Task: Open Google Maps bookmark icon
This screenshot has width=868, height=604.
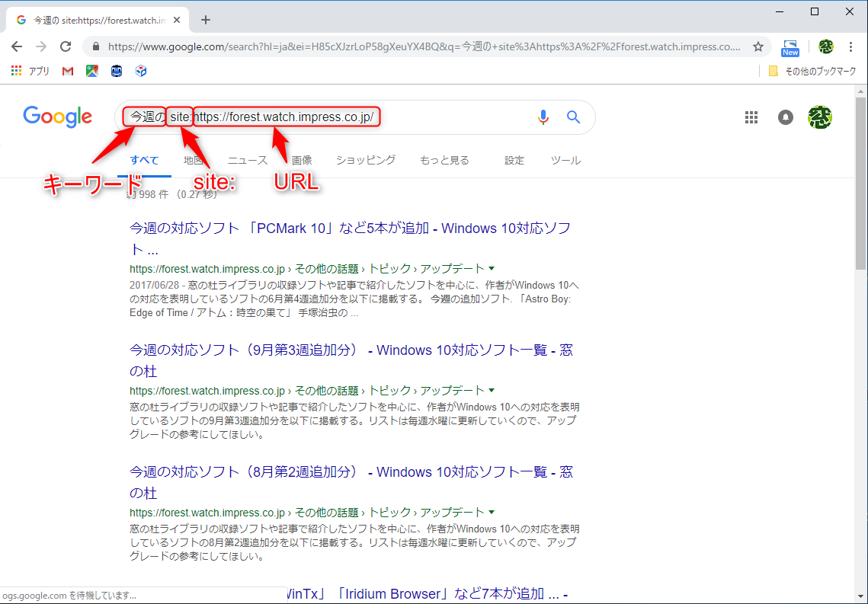Action: 91,71
